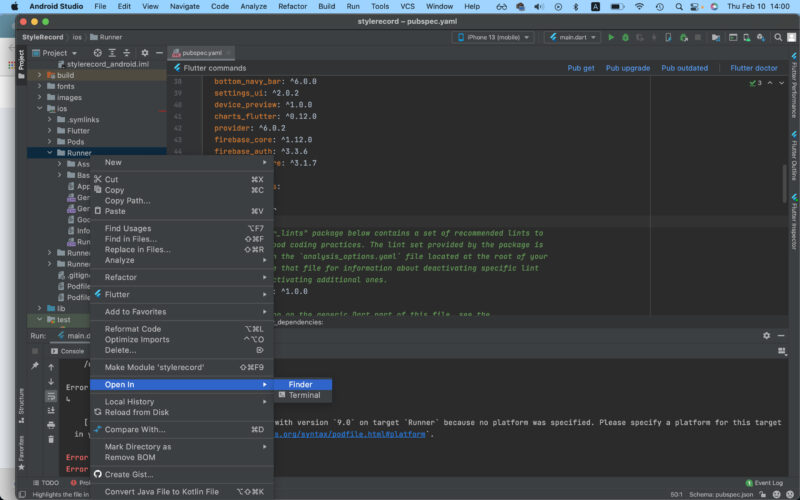This screenshot has width=800, height=500.
Task: Toggle scroll to end of console
Action: [51, 410]
